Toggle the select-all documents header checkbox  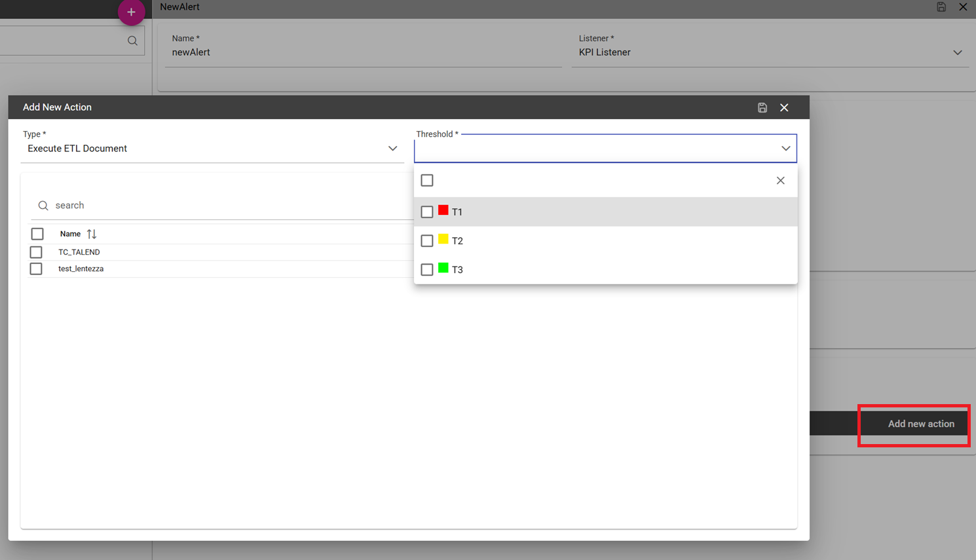tap(37, 234)
